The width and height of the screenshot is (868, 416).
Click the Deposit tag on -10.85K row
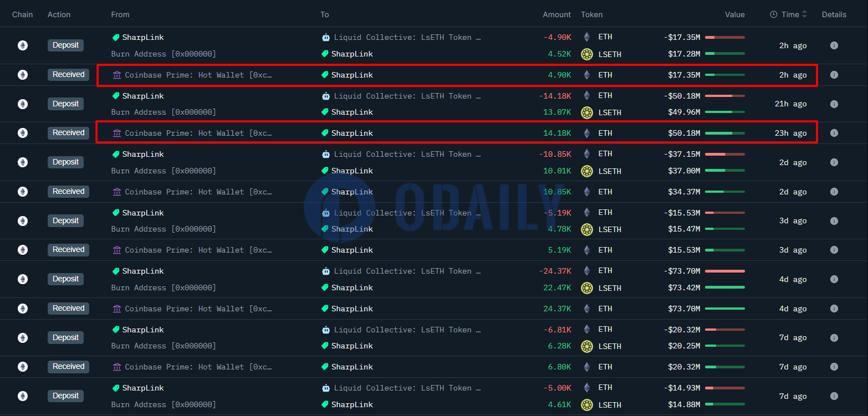pos(65,162)
